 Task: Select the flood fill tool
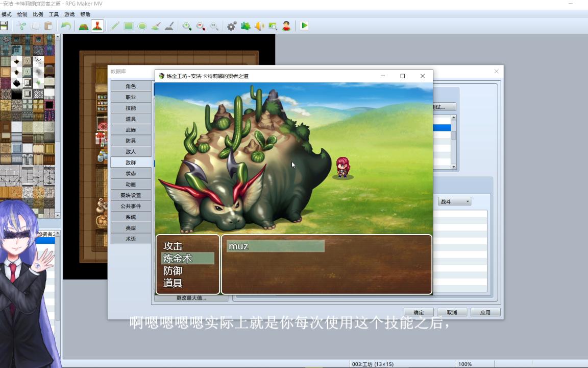click(x=156, y=26)
